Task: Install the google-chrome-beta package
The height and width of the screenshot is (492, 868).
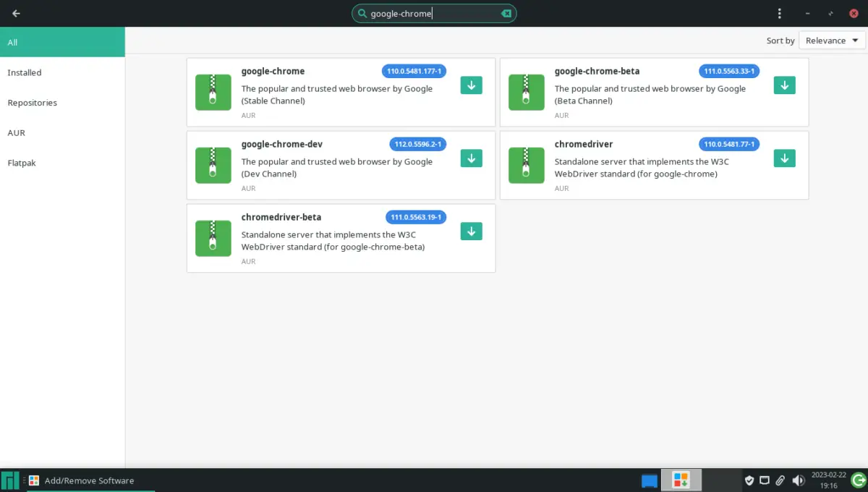Action: [x=784, y=85]
